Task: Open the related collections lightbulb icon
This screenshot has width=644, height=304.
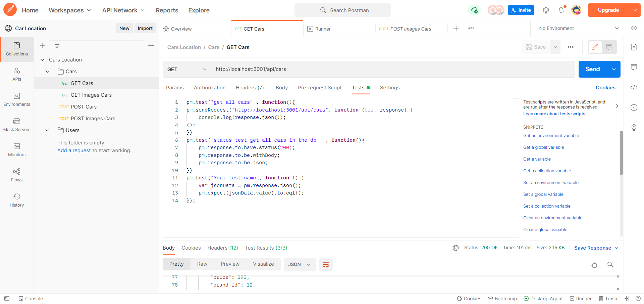Action: 634,128
